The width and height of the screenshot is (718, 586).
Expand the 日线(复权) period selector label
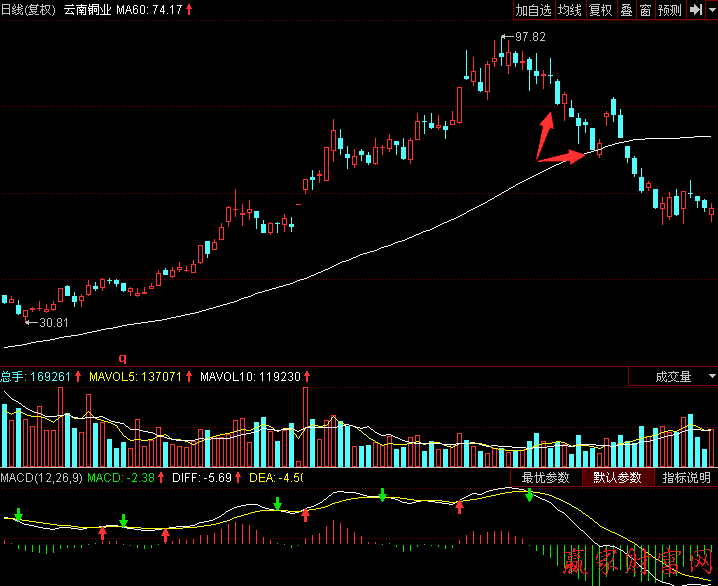tap(29, 10)
